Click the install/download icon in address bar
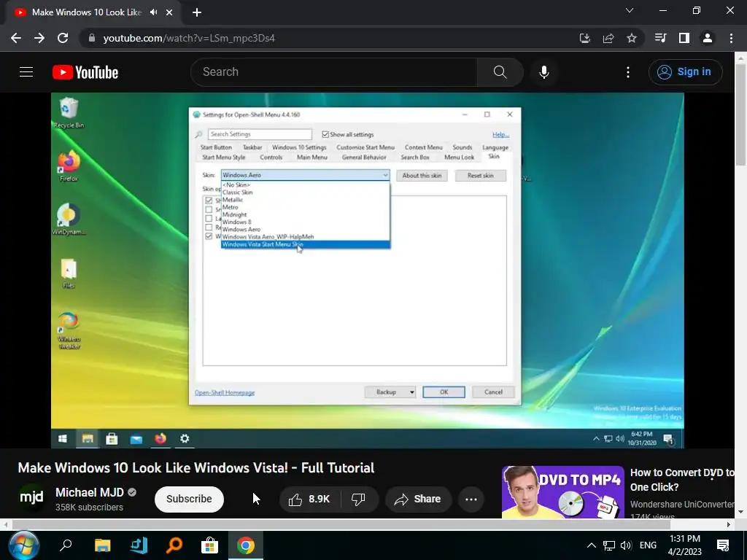The height and width of the screenshot is (560, 747). pyautogui.click(x=585, y=38)
